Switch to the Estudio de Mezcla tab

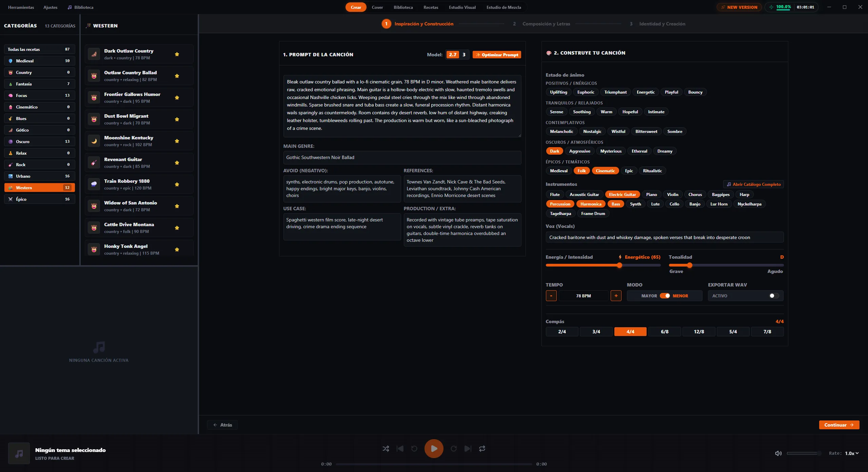504,7
